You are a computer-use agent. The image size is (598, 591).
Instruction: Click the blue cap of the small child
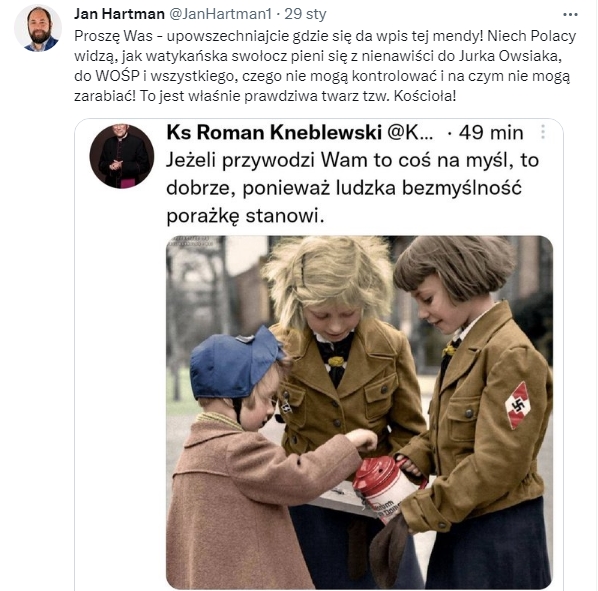[x=235, y=363]
